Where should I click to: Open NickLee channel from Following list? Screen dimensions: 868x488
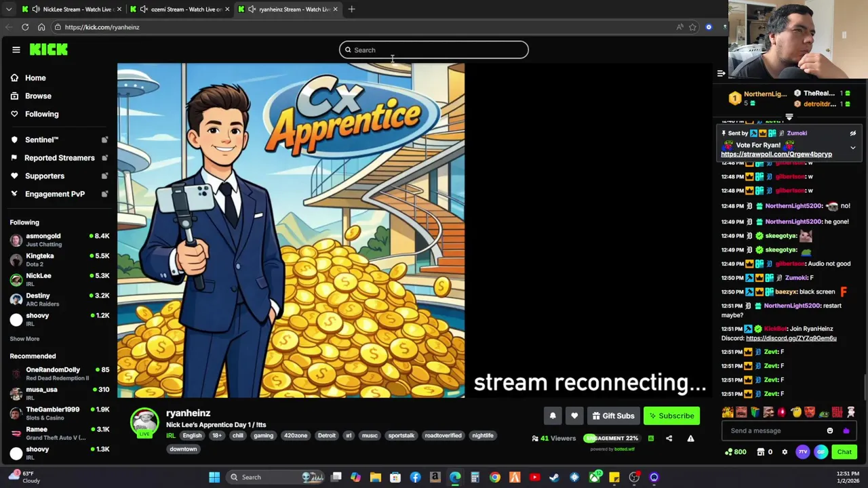point(59,279)
